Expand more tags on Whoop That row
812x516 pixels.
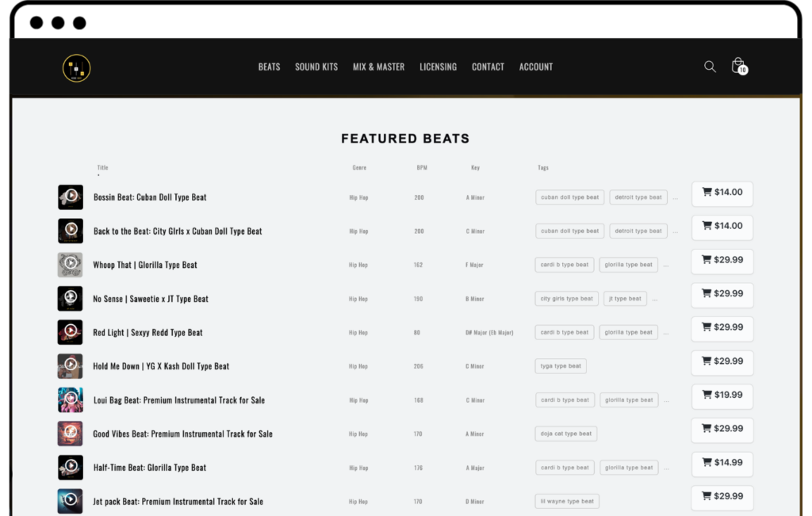(x=666, y=266)
